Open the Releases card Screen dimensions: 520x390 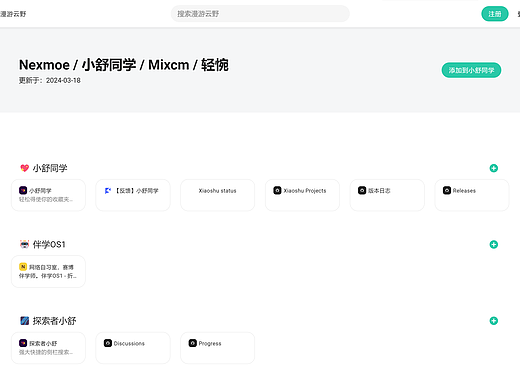click(472, 195)
